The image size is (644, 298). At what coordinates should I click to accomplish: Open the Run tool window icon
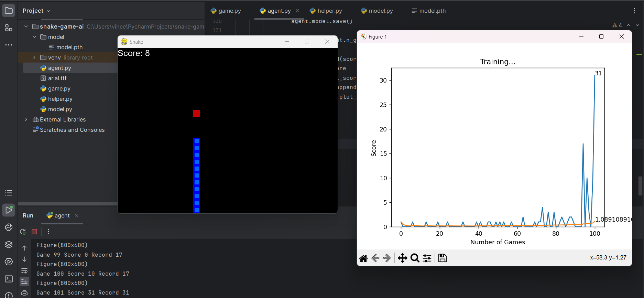tap(9, 210)
